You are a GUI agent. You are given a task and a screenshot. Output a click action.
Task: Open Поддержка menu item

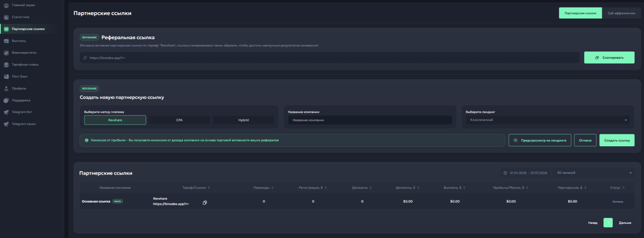pos(21,100)
